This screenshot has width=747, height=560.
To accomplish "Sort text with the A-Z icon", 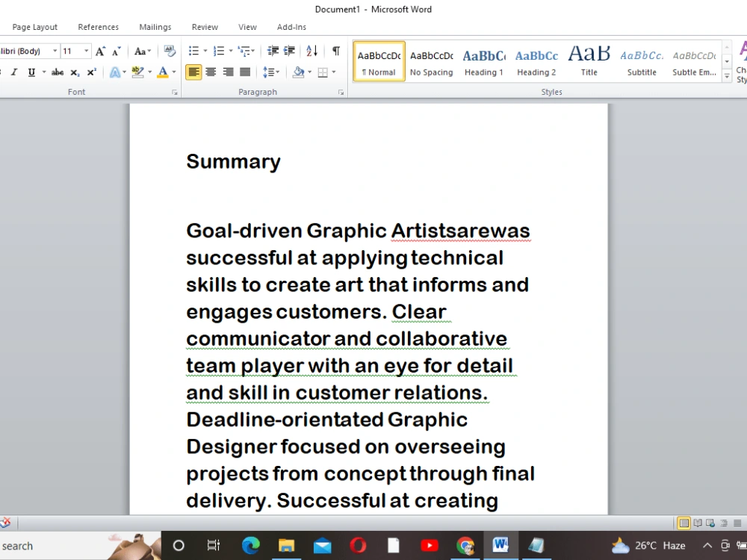I will coord(312,51).
